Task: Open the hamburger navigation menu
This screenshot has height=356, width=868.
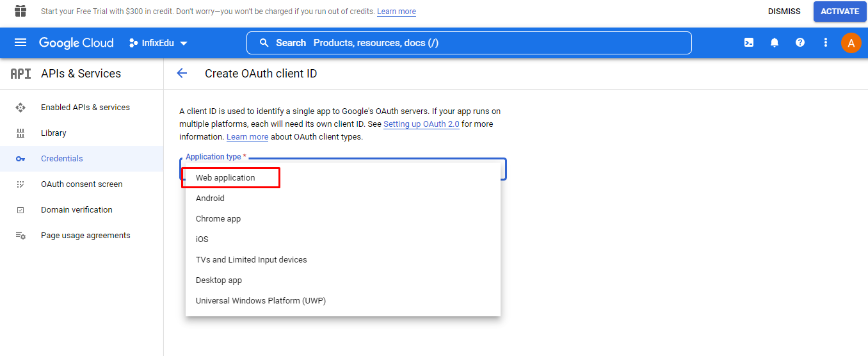Action: (x=20, y=43)
